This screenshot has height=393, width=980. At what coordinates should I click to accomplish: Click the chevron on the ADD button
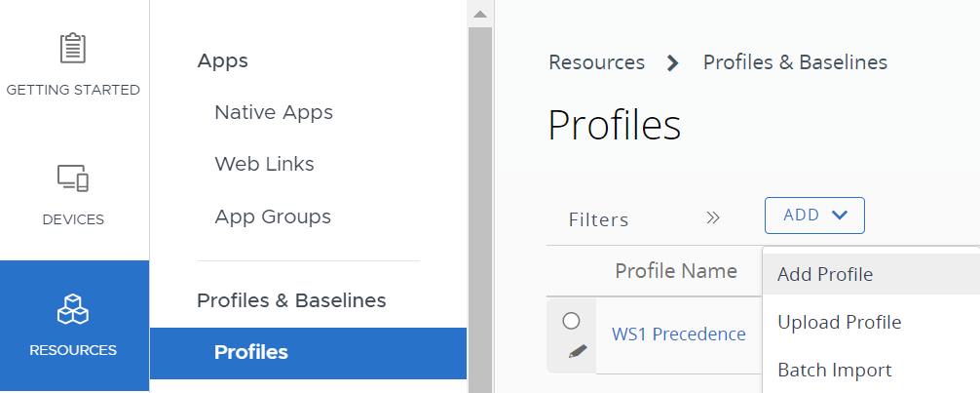click(841, 216)
